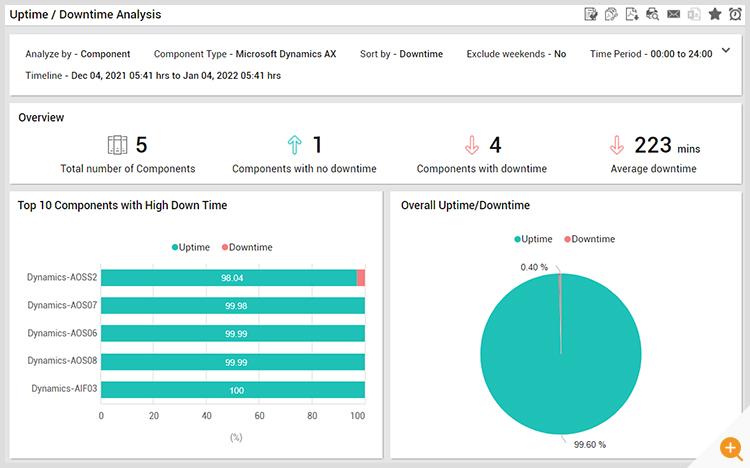Click the green up arrow icon

(295, 145)
